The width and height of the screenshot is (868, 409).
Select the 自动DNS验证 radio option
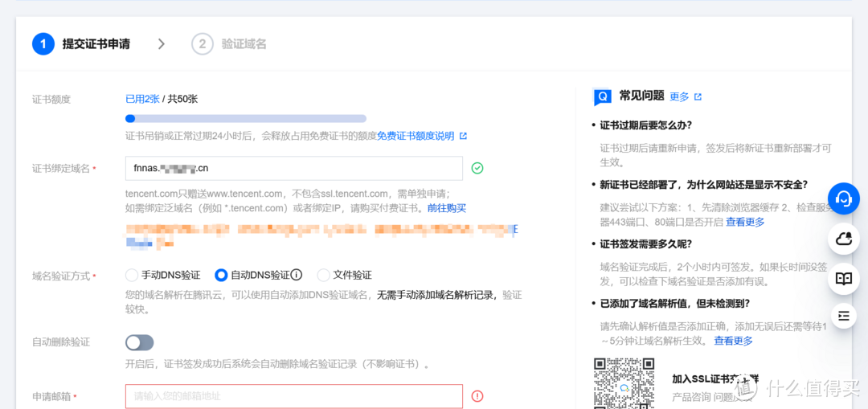click(222, 275)
